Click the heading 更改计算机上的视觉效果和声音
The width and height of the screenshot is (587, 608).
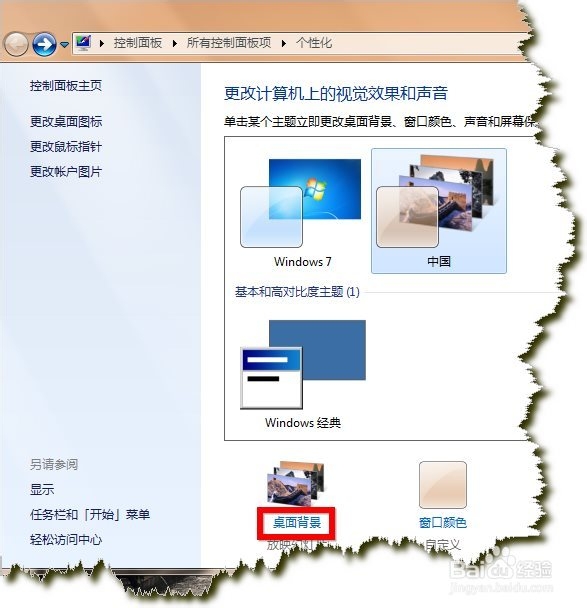pos(336,93)
